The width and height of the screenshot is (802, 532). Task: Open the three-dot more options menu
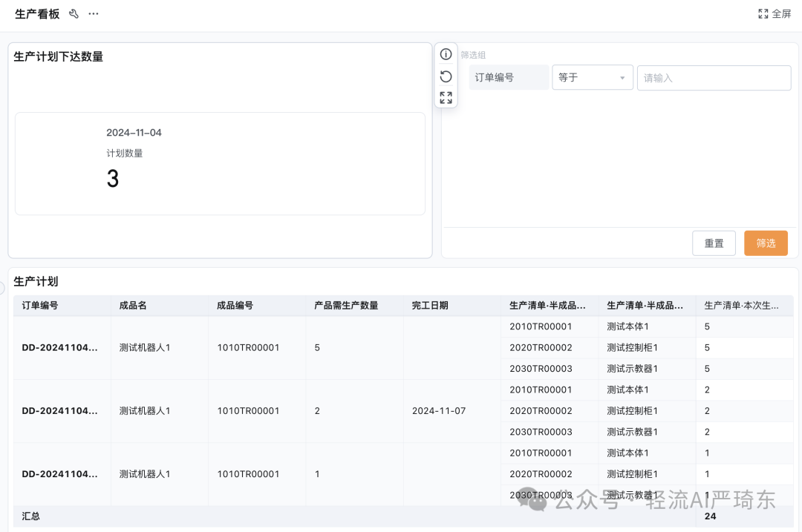[x=93, y=14]
